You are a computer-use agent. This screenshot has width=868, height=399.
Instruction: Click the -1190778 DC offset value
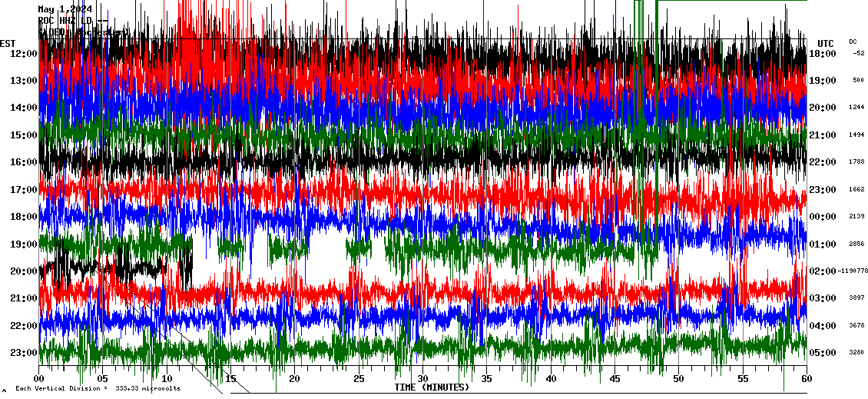pos(851,271)
